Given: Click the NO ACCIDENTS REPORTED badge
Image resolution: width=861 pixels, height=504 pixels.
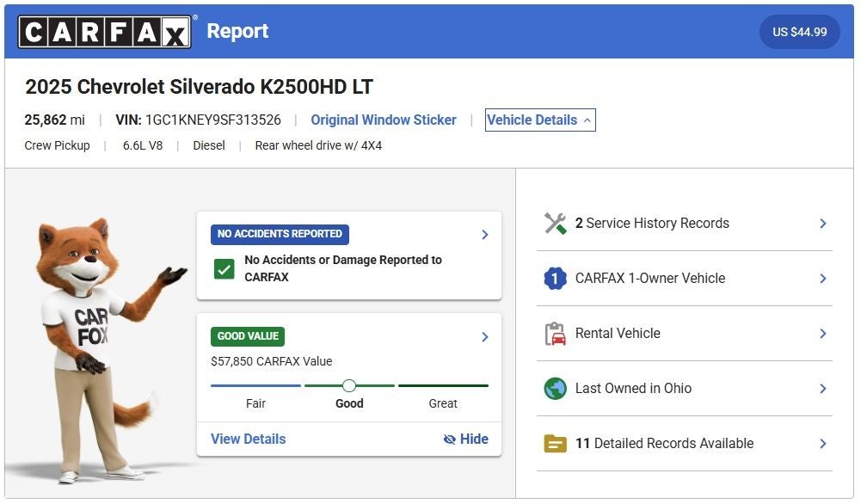Looking at the screenshot, I should tap(280, 234).
